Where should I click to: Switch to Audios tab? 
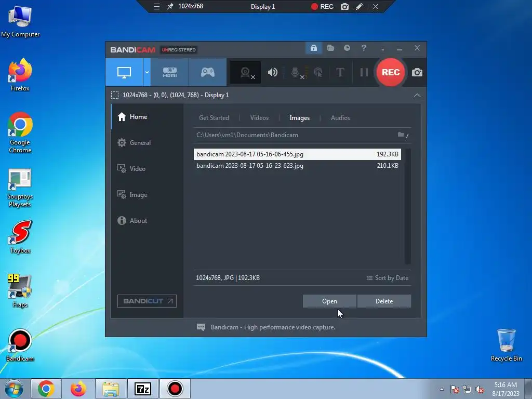[x=340, y=118]
